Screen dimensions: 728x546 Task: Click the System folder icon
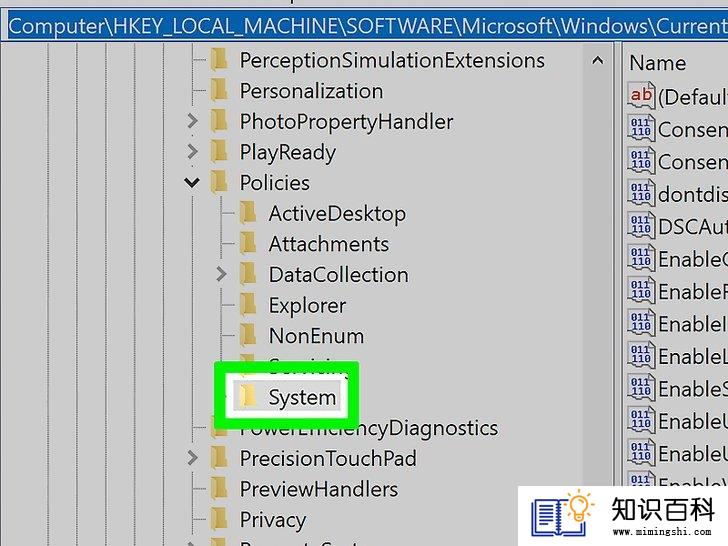click(x=248, y=397)
